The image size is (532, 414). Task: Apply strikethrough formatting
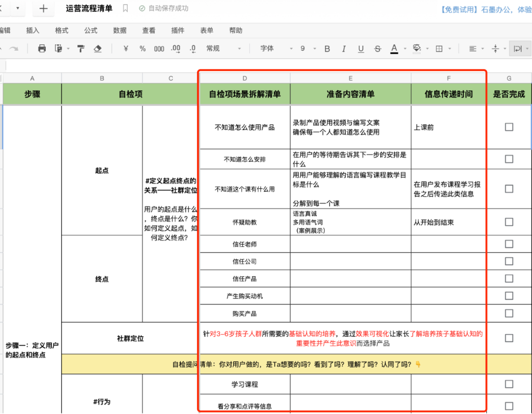coord(377,49)
